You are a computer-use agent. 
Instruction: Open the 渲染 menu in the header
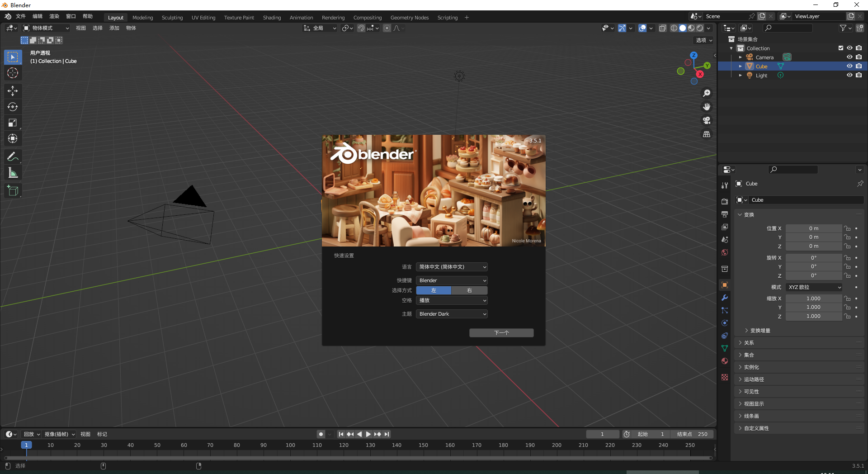(54, 16)
